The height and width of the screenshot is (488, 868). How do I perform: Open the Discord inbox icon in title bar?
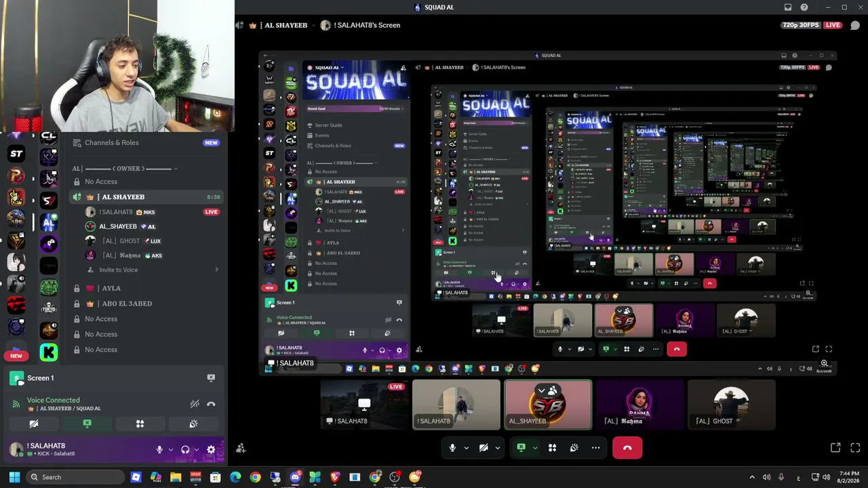pos(788,7)
